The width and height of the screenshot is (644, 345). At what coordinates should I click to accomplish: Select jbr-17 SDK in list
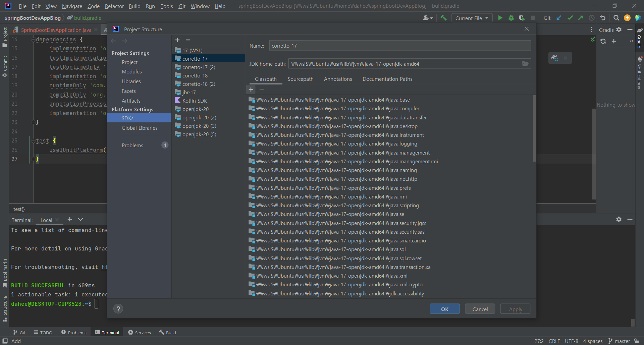[189, 93]
